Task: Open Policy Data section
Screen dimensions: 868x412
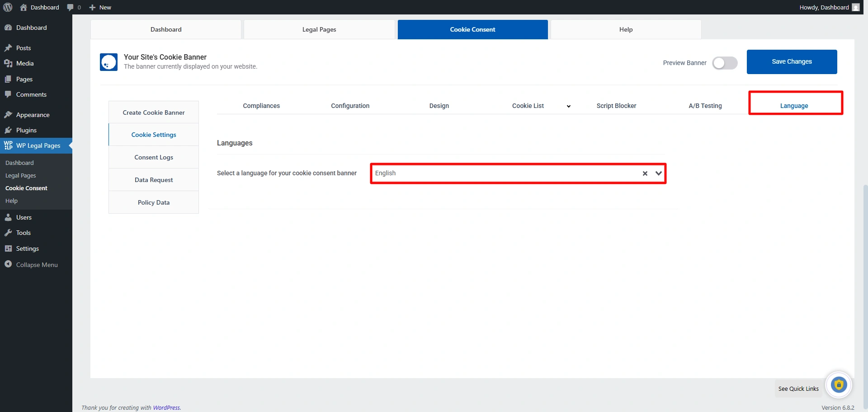Action: point(154,202)
